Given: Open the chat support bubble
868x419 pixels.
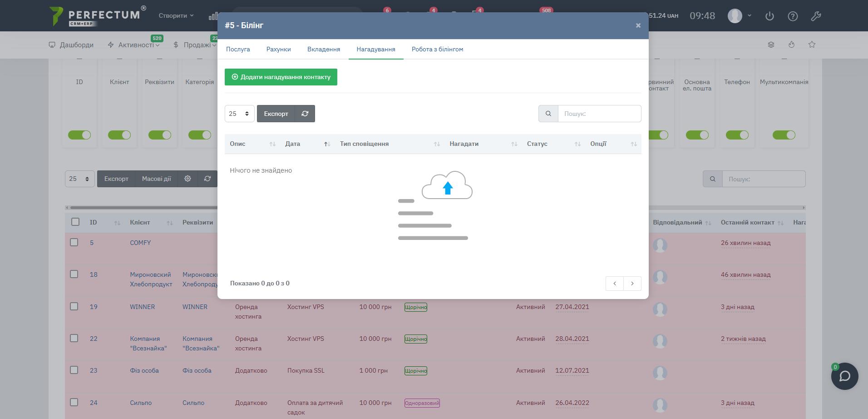Looking at the screenshot, I should tap(844, 376).
